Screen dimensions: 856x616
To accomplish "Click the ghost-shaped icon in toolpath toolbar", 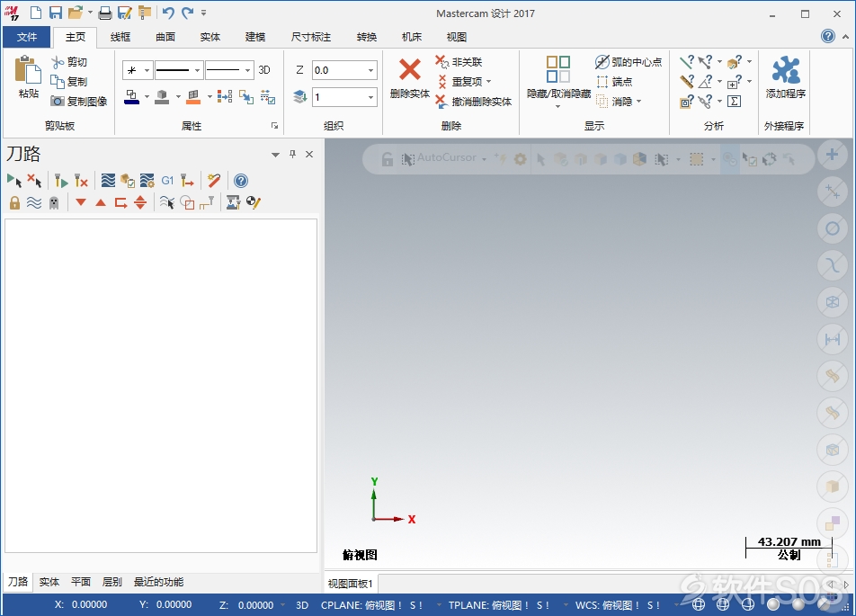I will 54,202.
